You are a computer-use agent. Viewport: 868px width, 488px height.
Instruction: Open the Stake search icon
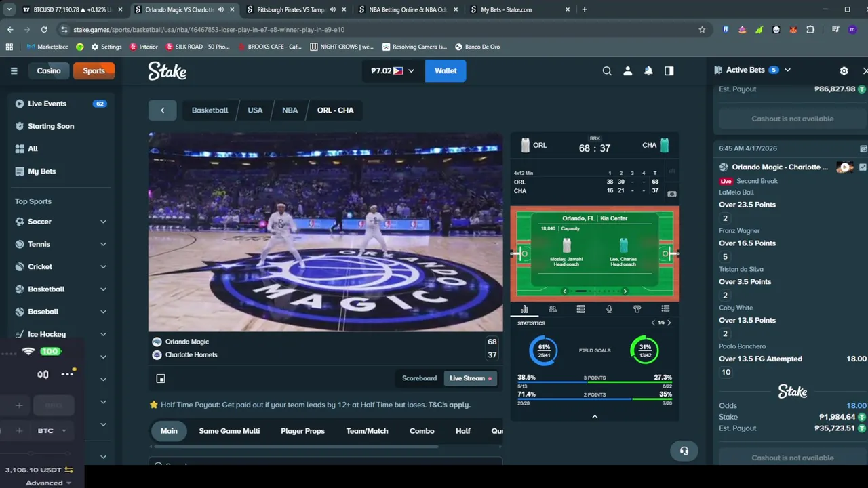607,70
